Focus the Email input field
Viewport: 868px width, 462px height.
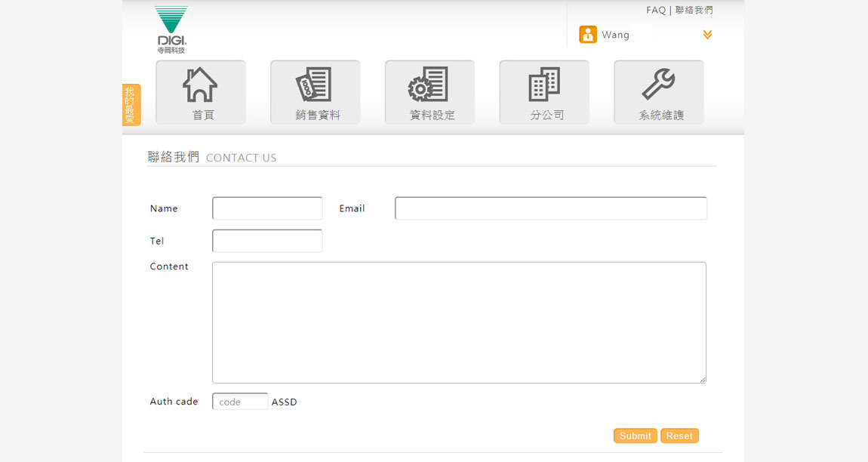click(x=550, y=208)
